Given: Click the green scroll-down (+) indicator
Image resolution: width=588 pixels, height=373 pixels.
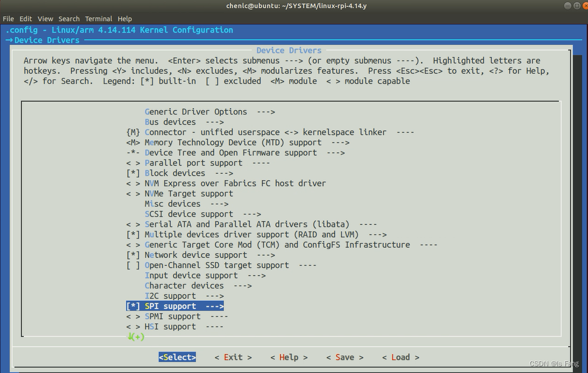Looking at the screenshot, I should [136, 337].
